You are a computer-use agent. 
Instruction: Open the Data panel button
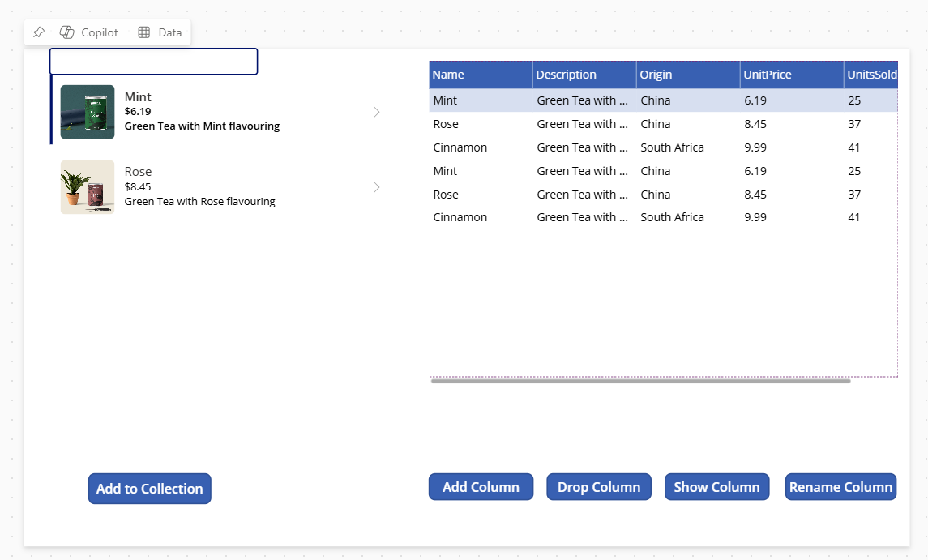pyautogui.click(x=160, y=32)
